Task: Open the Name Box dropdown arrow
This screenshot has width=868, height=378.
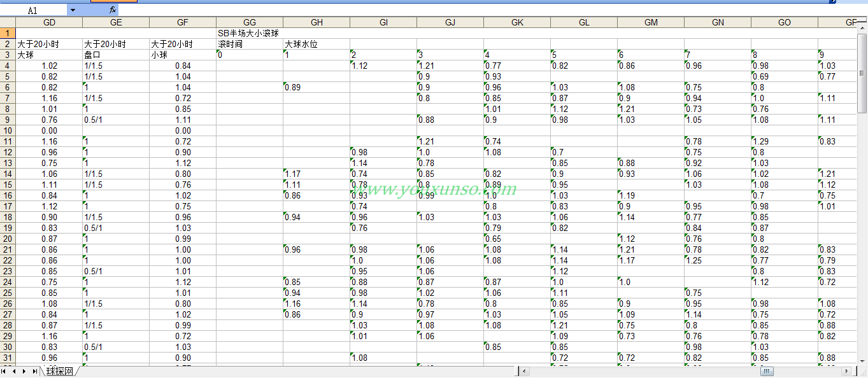Action: [x=72, y=10]
